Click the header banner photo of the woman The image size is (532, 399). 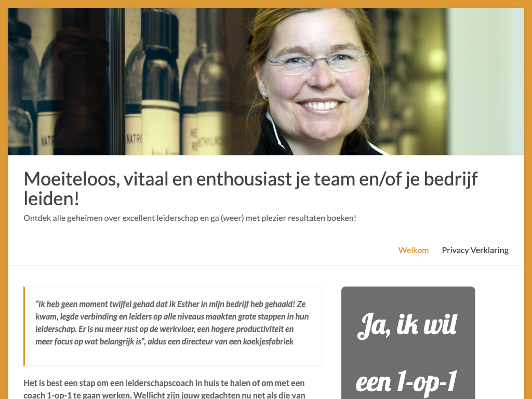[x=266, y=82]
